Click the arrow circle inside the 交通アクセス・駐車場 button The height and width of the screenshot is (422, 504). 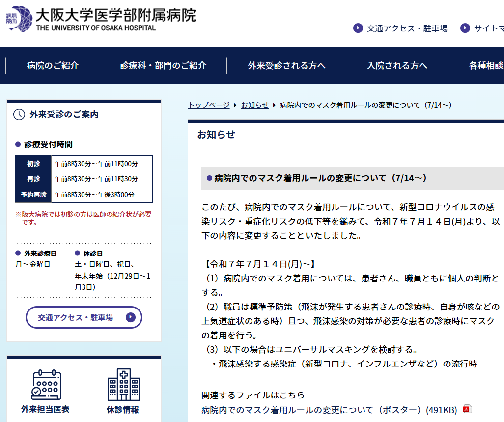[130, 317]
